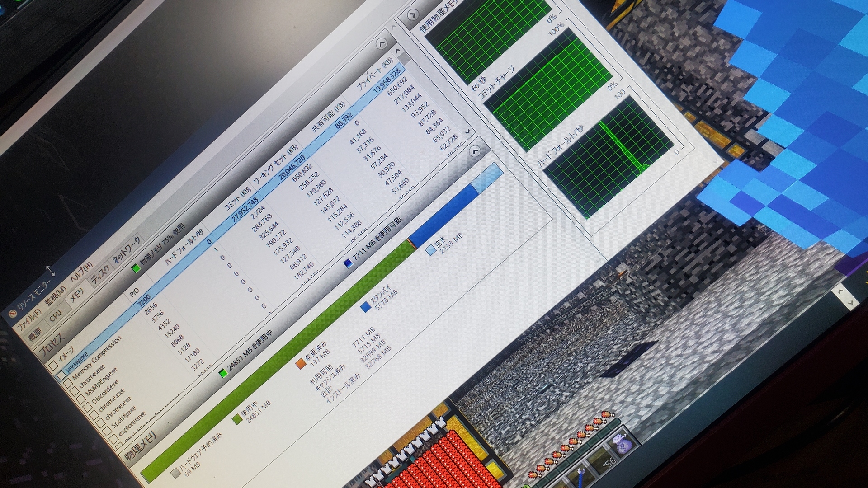
Task: Click green icon beside 24851 MB を使用中
Action: (x=223, y=373)
